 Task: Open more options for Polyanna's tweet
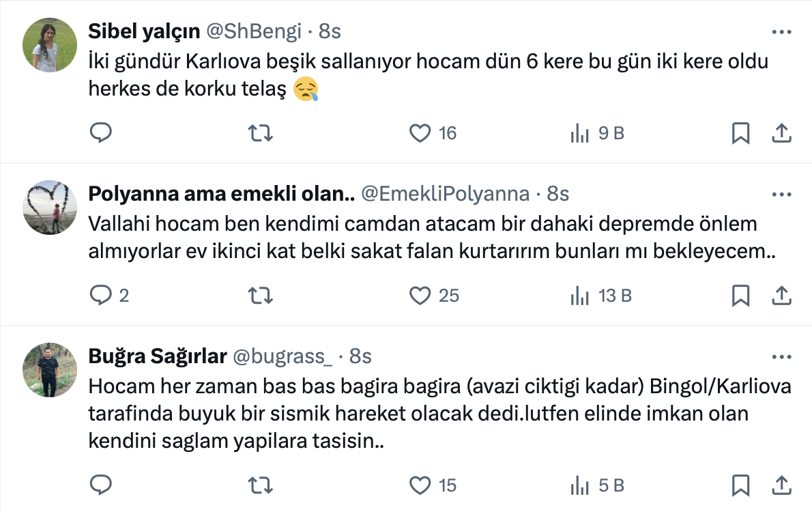click(x=781, y=195)
